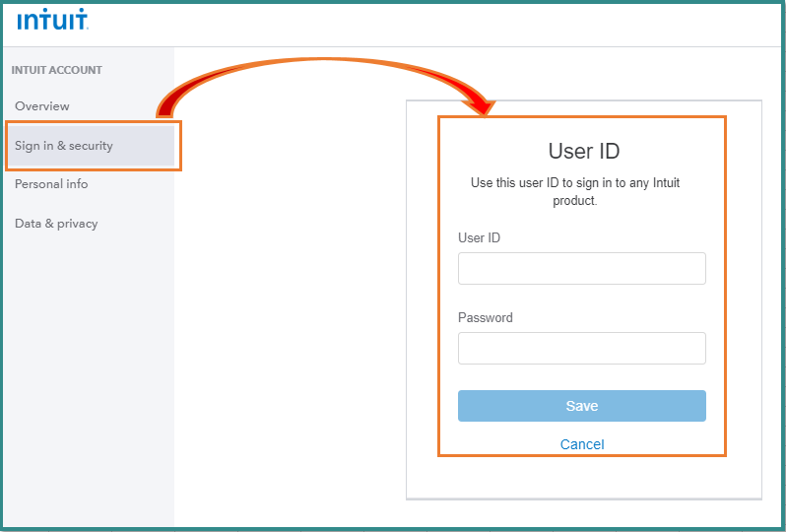This screenshot has height=532, width=786.
Task: Focus the Password input box
Action: tap(581, 349)
